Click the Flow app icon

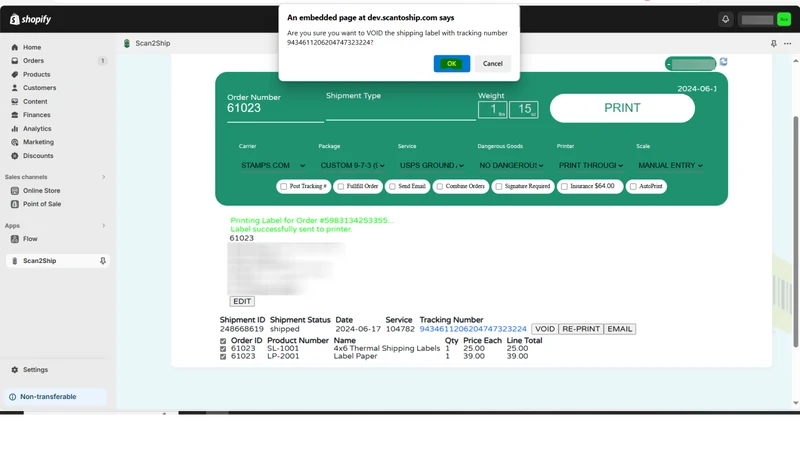[x=15, y=239]
